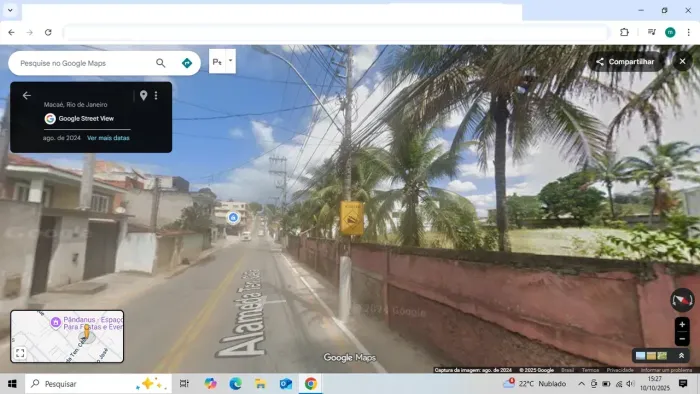Viewport: 700px width, 394px height.
Task: Click Informar um problema link
Action: (666, 370)
